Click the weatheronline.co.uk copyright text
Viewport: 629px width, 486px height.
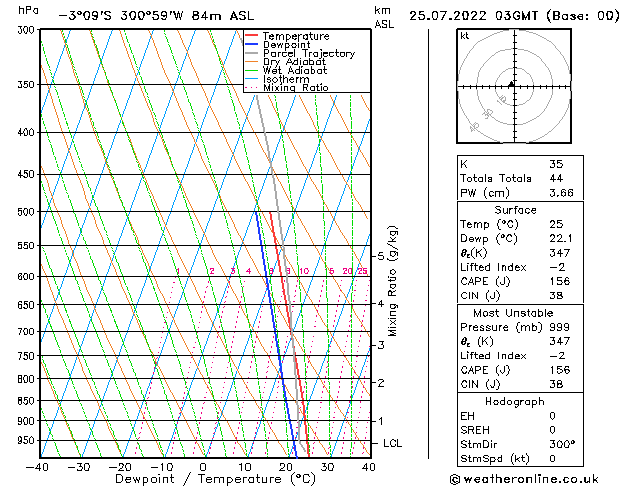(524, 479)
